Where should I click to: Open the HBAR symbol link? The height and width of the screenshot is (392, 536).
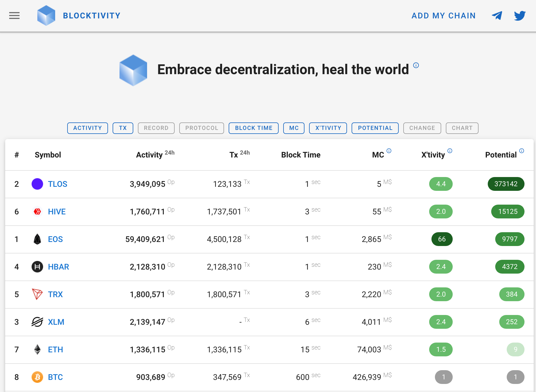(x=59, y=267)
